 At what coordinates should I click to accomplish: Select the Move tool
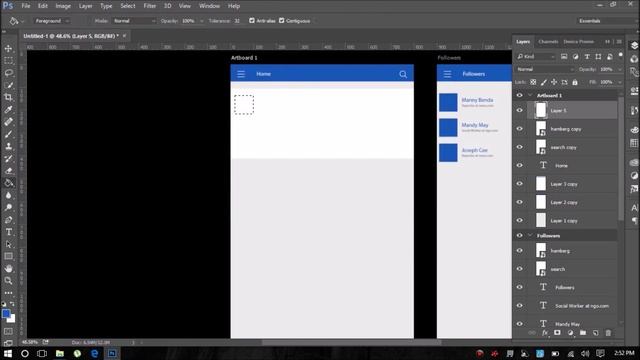coord(9,49)
